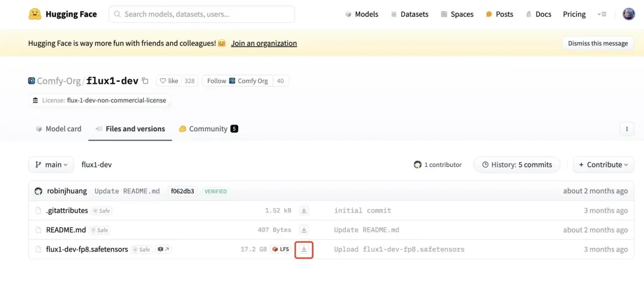Download the README.md file

[x=304, y=230]
